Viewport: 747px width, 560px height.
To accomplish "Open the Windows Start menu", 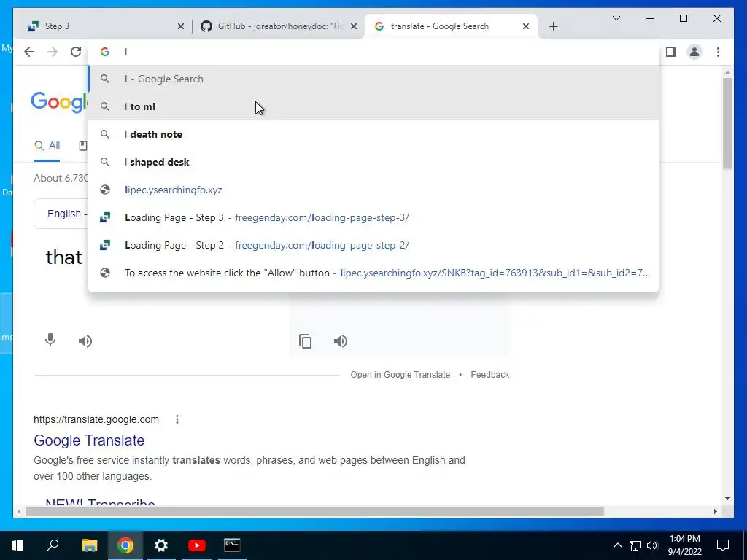I will (x=18, y=545).
